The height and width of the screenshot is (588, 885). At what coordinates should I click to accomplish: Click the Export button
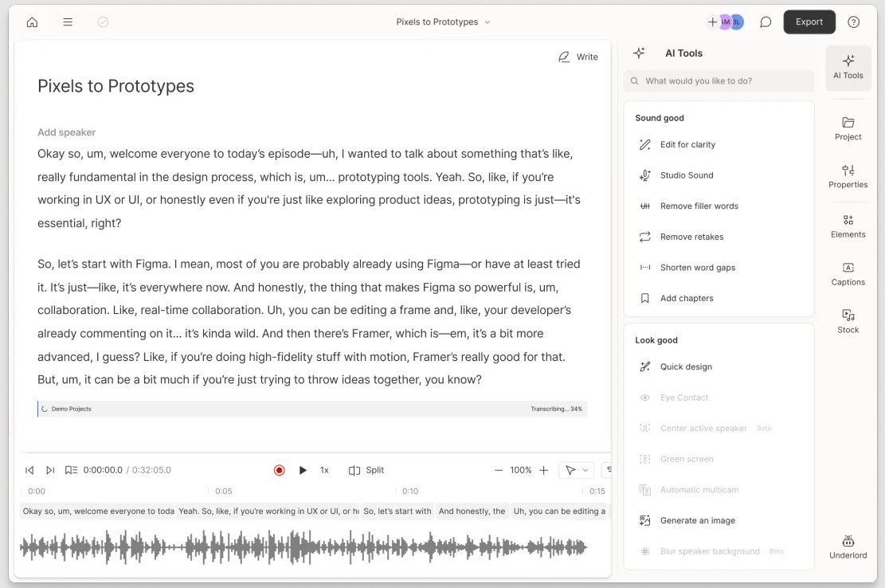point(809,22)
